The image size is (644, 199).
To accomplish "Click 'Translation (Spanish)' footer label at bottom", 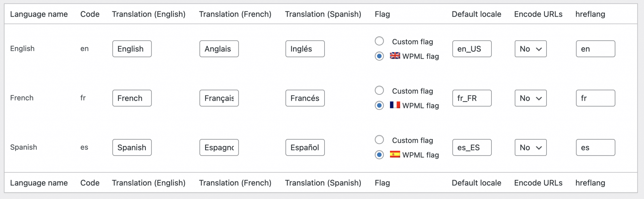I will click(323, 183).
